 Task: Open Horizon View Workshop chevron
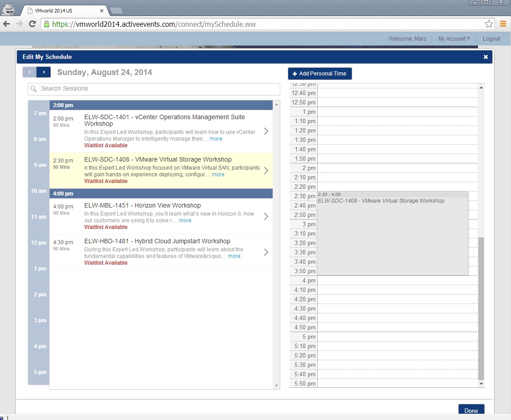266,216
